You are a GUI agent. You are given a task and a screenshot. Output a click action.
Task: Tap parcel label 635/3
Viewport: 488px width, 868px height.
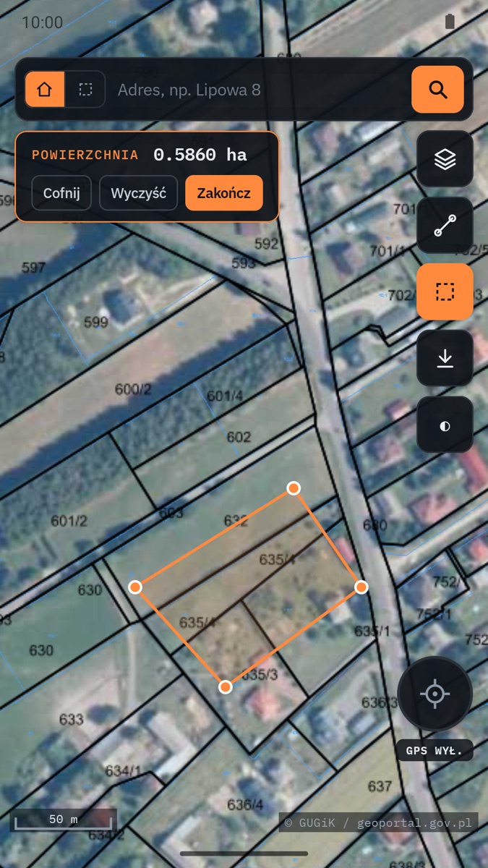pyautogui.click(x=259, y=674)
